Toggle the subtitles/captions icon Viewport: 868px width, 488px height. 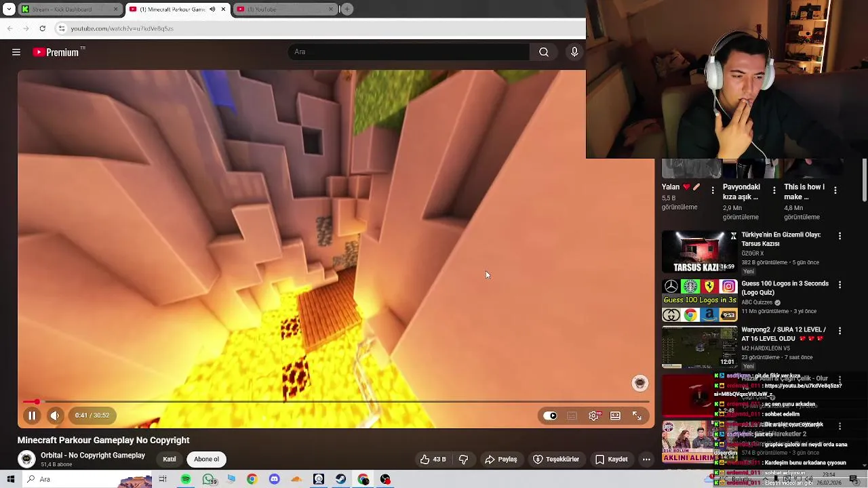(x=572, y=415)
